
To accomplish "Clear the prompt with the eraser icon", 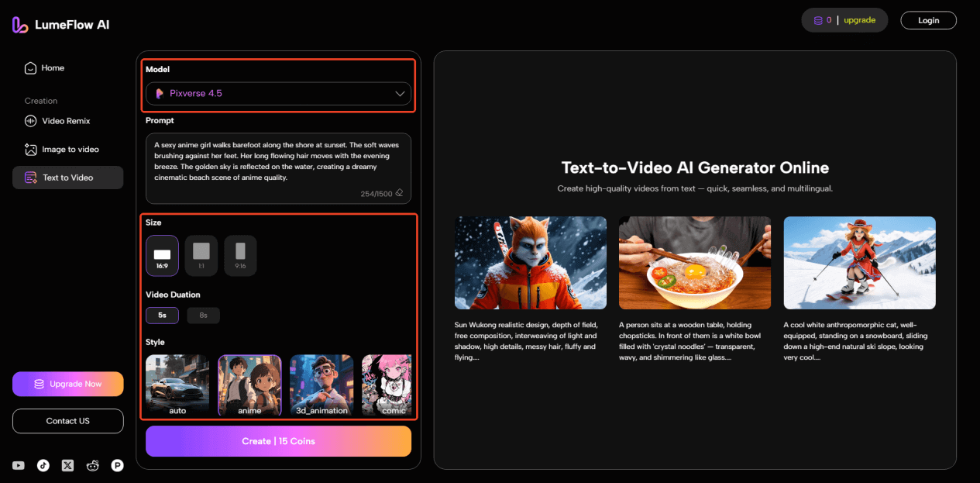I will pos(399,193).
